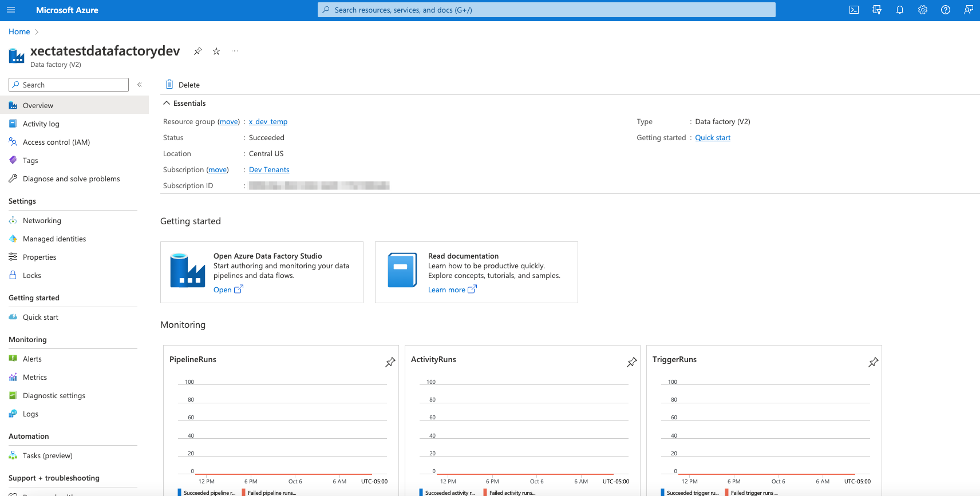Collapse the left navigation with double chevron
980x496 pixels.
click(x=139, y=85)
